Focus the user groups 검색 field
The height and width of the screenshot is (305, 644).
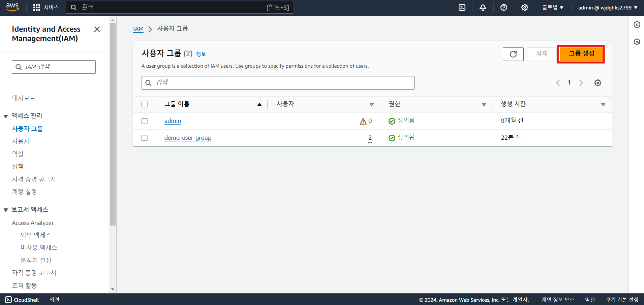point(278,83)
